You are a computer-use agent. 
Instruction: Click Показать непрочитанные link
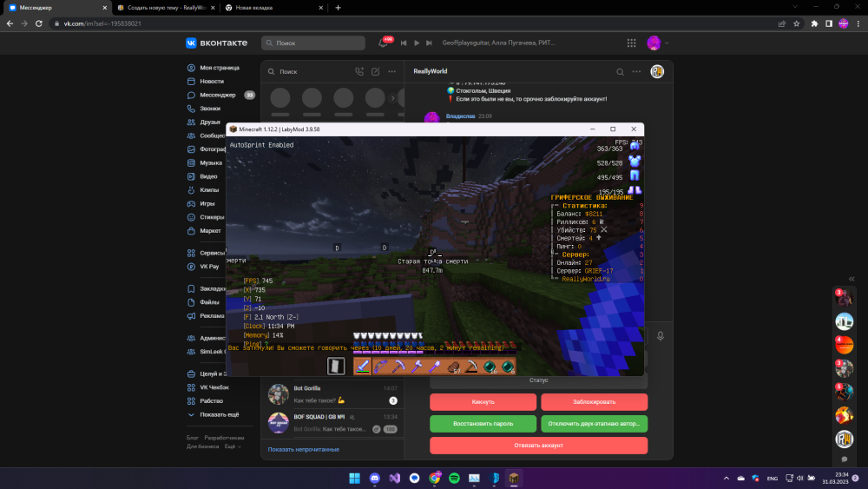click(x=303, y=450)
